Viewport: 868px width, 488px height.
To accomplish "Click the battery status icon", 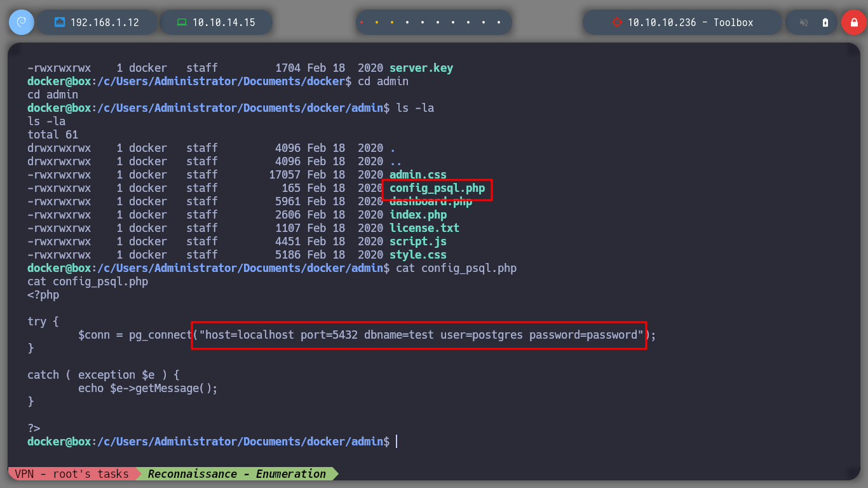I will (x=825, y=22).
